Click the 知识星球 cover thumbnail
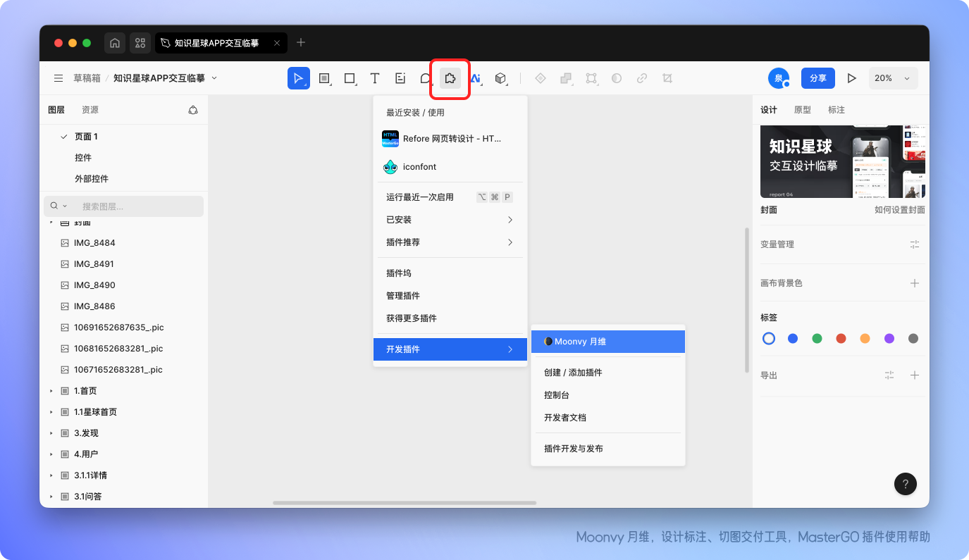This screenshot has width=969, height=560. click(x=842, y=161)
